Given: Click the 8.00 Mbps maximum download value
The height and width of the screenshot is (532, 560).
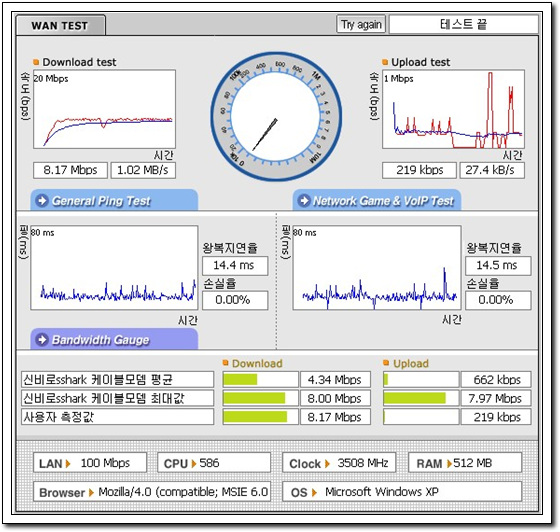Looking at the screenshot, I should 335,398.
